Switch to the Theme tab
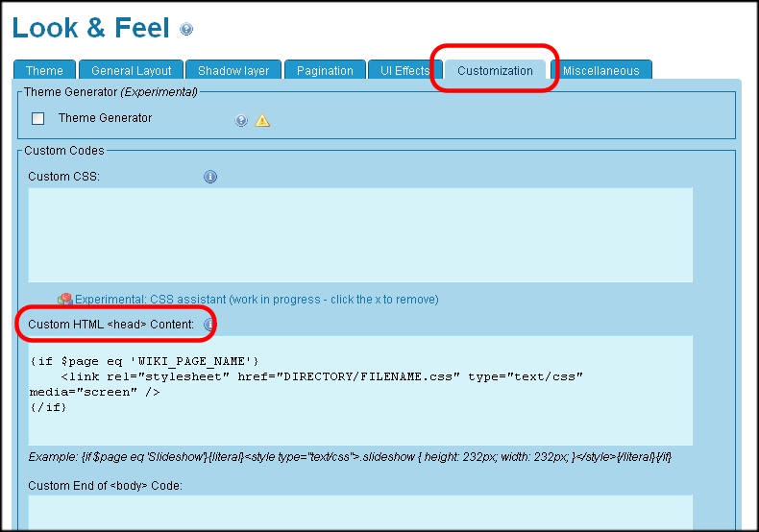Viewport: 759px width, 532px height. pos(44,70)
